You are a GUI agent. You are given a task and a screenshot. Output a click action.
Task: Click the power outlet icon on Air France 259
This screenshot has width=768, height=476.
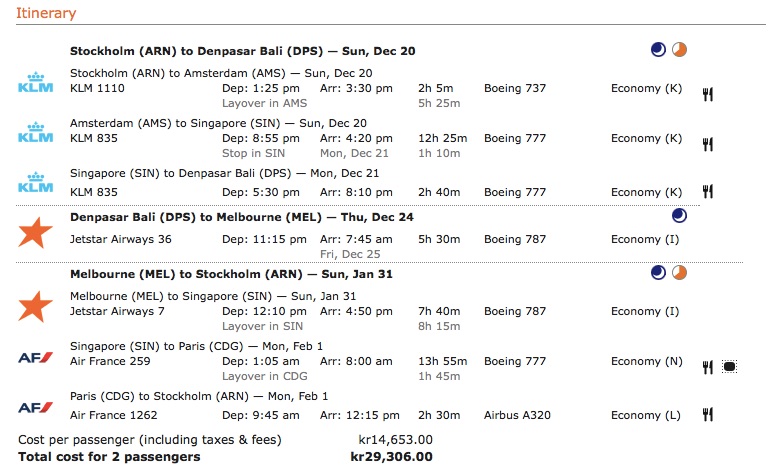coord(730,367)
